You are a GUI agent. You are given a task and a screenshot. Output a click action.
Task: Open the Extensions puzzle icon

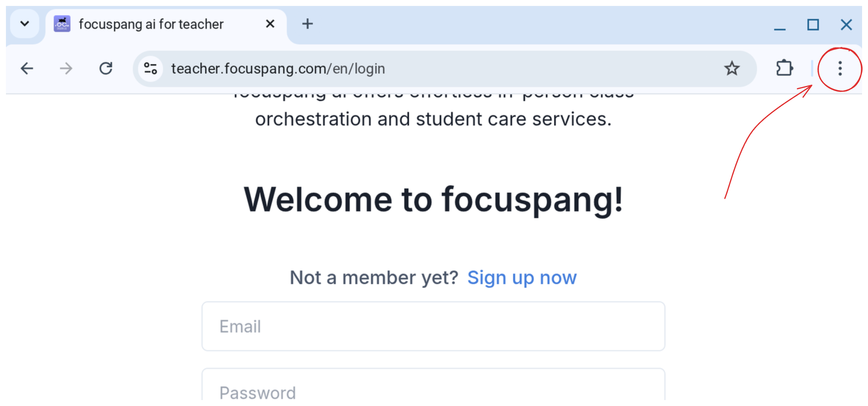pos(784,69)
